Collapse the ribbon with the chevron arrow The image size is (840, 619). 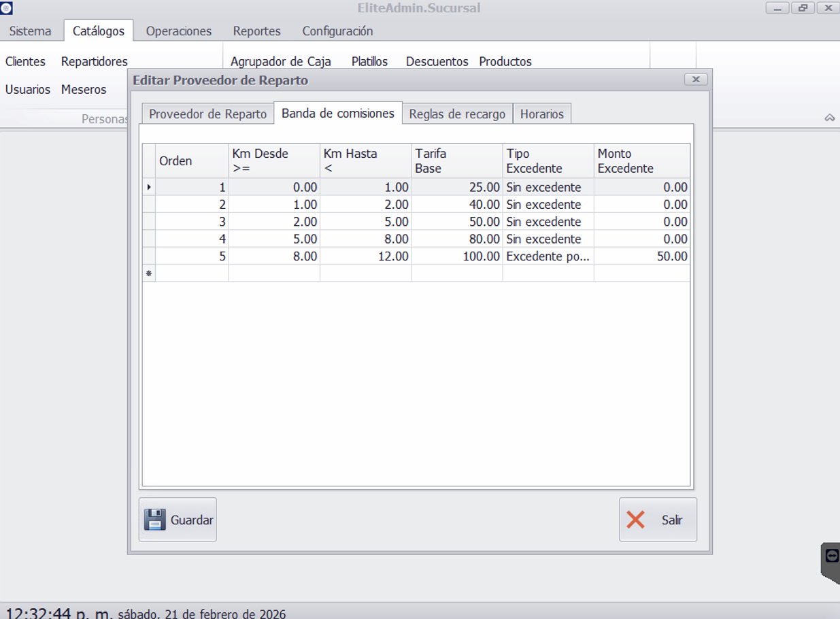(x=830, y=118)
